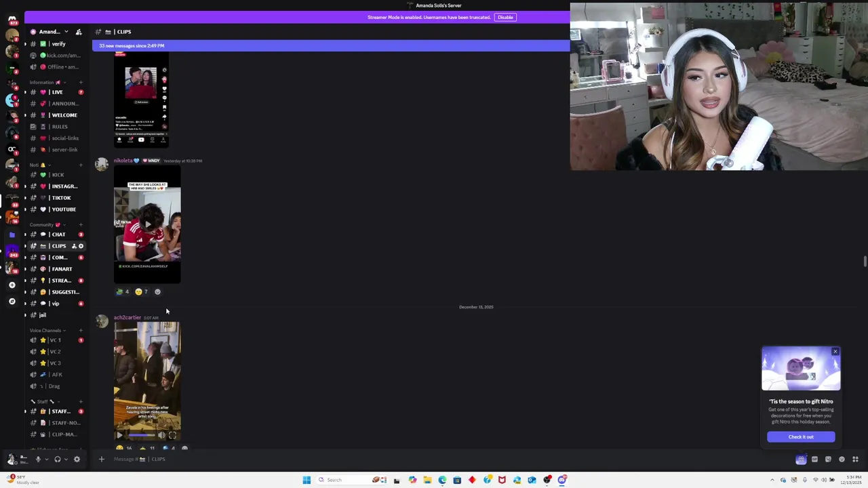Open ach2cartier user profile name
The height and width of the screenshot is (488, 868).
(x=127, y=318)
